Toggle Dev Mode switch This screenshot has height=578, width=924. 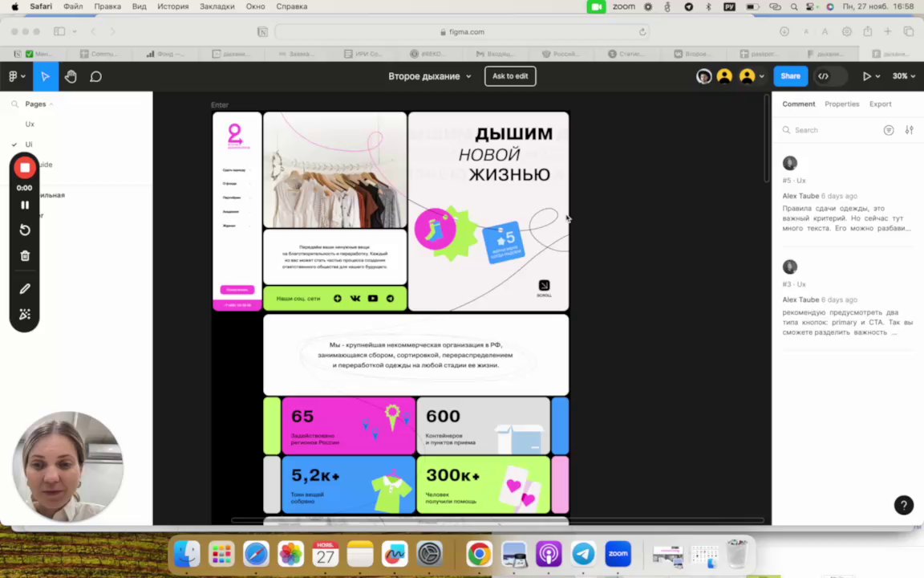click(829, 76)
